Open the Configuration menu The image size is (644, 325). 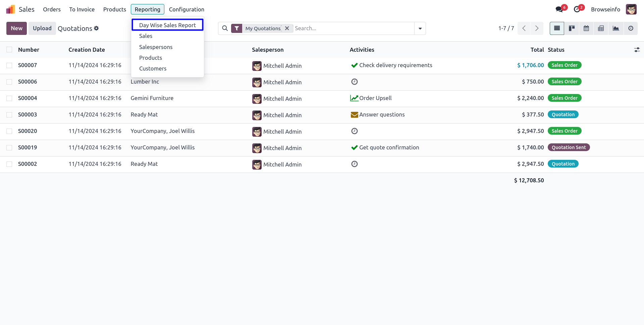point(186,9)
